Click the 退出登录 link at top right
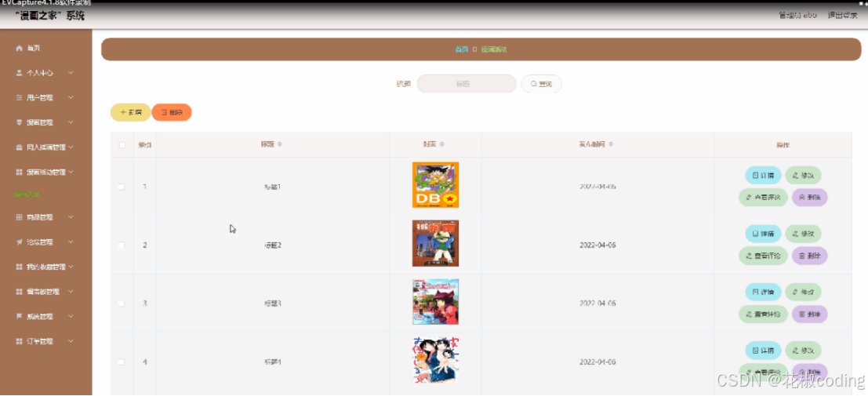Screen dimensions: 868x396 coord(843,16)
